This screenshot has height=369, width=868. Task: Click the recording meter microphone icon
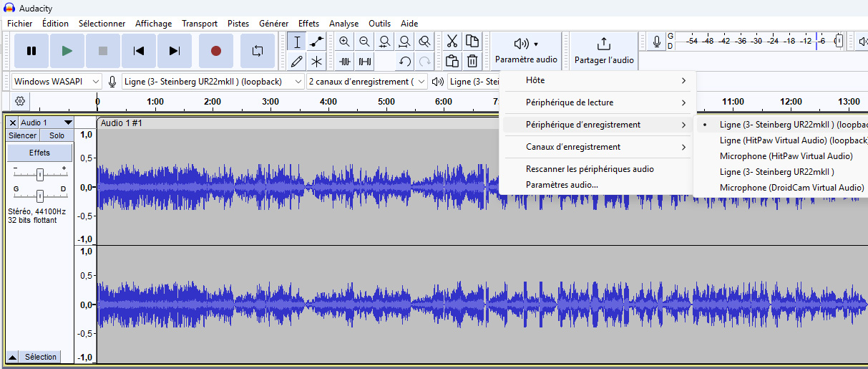click(657, 42)
